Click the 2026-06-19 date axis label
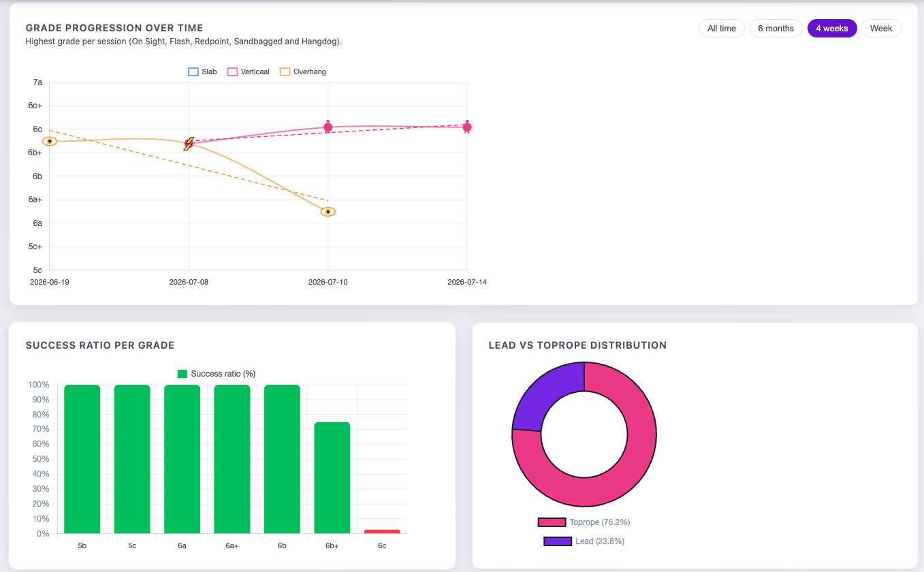Screen dimensions: 924x572 pos(50,282)
